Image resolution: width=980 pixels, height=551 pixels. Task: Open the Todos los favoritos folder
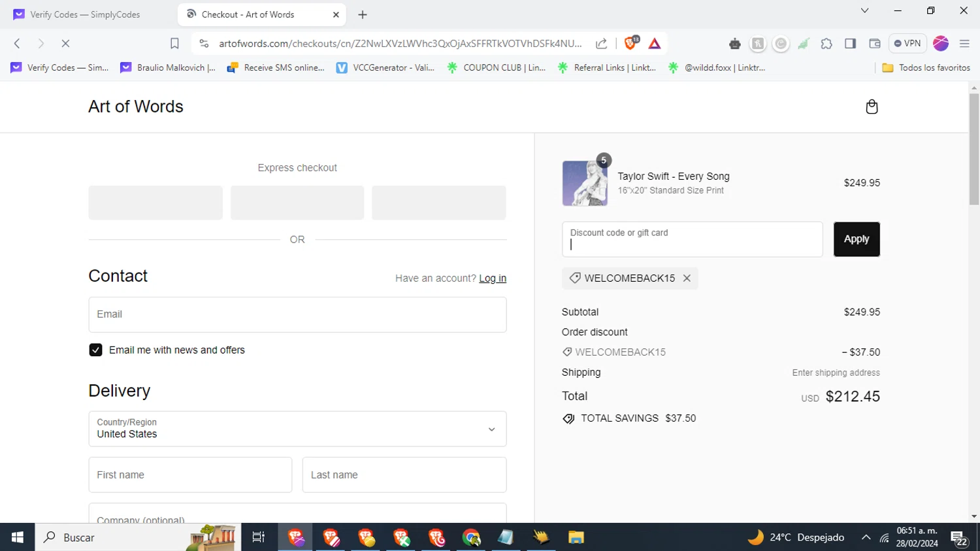pos(926,67)
